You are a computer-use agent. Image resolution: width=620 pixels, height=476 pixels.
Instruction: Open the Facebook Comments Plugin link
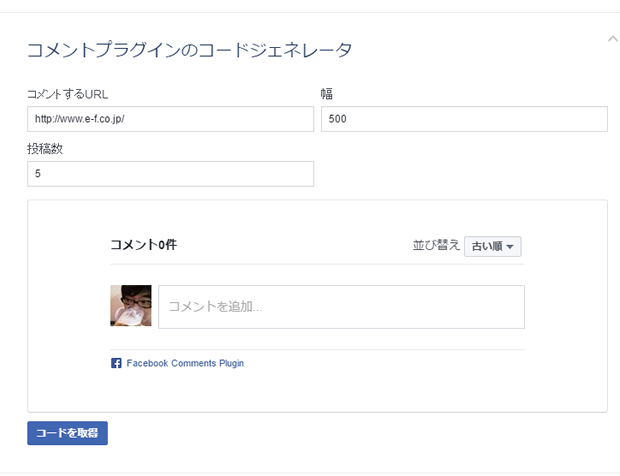pyautogui.click(x=185, y=363)
